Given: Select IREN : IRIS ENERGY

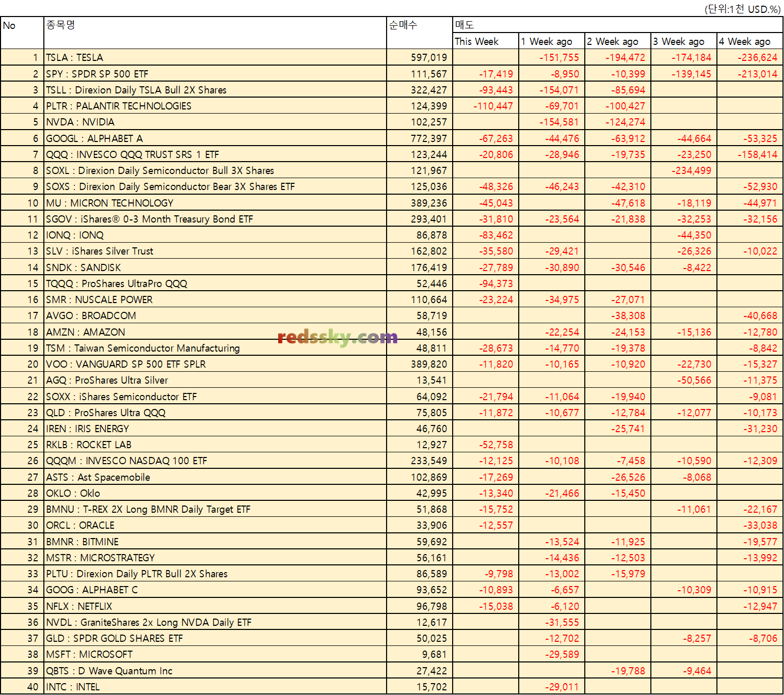Looking at the screenshot, I should [87, 429].
